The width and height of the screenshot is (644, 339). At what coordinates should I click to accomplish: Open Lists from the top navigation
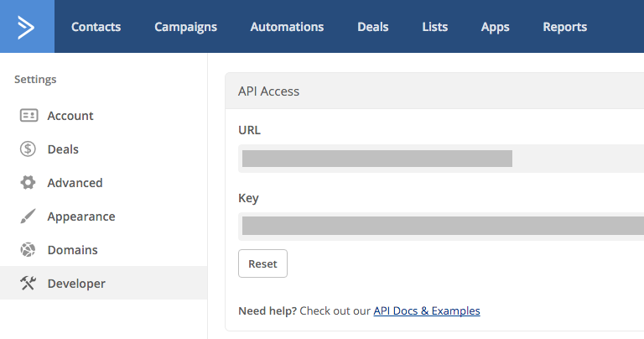(434, 27)
